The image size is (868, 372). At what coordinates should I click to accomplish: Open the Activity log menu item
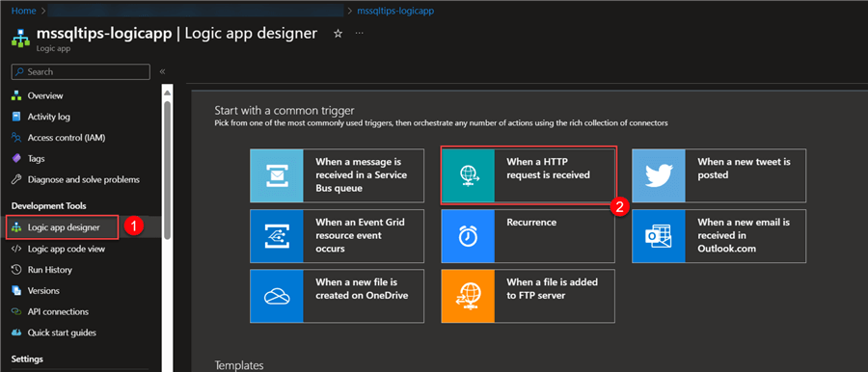[49, 117]
